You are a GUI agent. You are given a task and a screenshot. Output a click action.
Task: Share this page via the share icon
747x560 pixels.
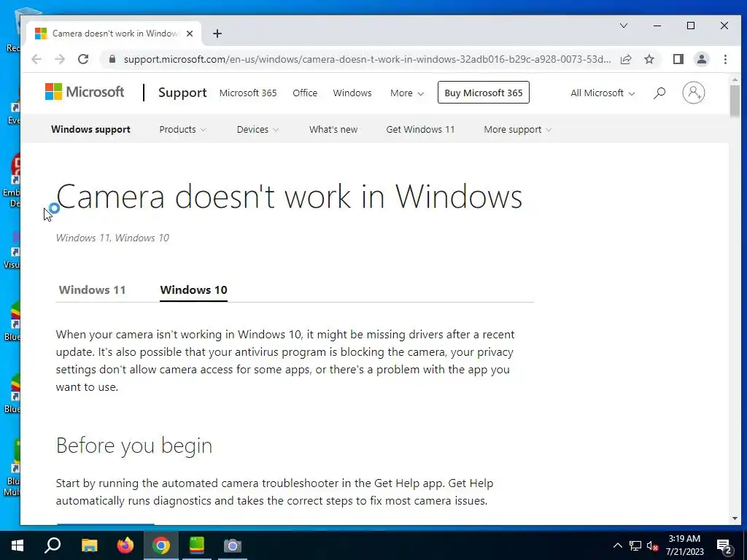coord(625,59)
